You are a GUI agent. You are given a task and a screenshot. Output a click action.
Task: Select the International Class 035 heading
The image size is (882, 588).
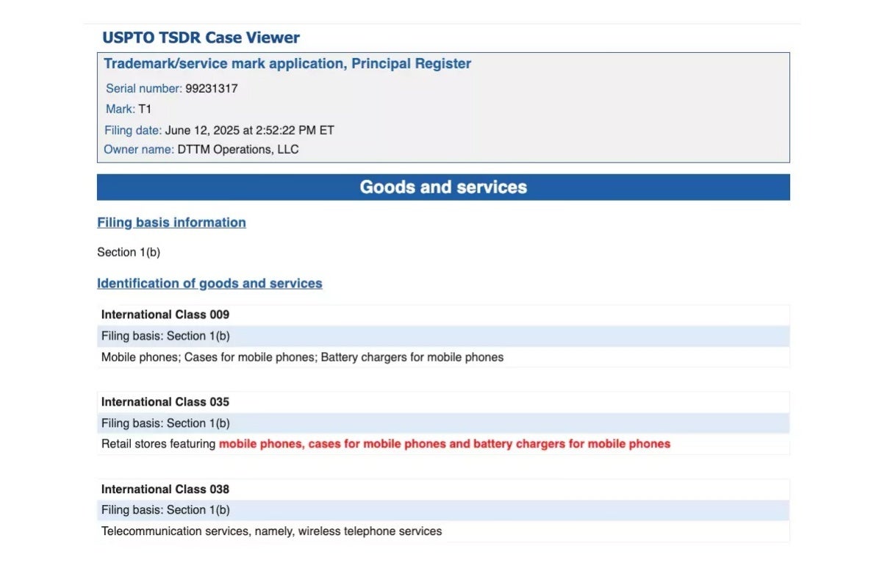[165, 402]
